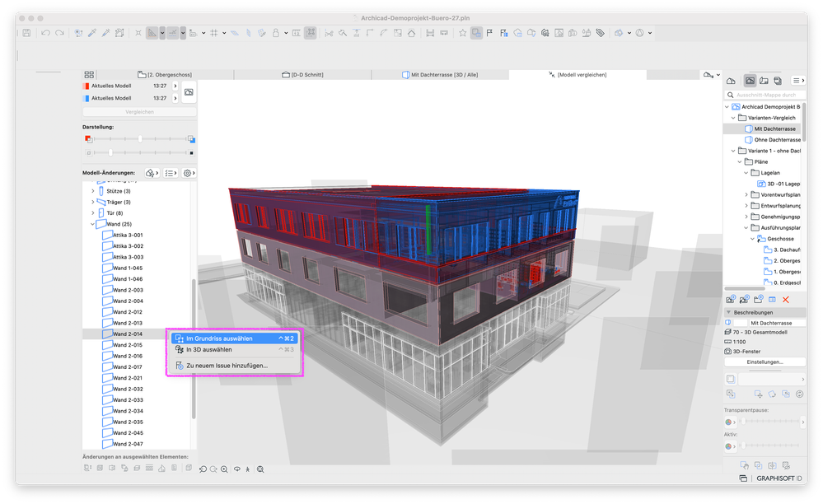
Task: Toggle the guide lines button in toolbar
Action: pos(152,33)
